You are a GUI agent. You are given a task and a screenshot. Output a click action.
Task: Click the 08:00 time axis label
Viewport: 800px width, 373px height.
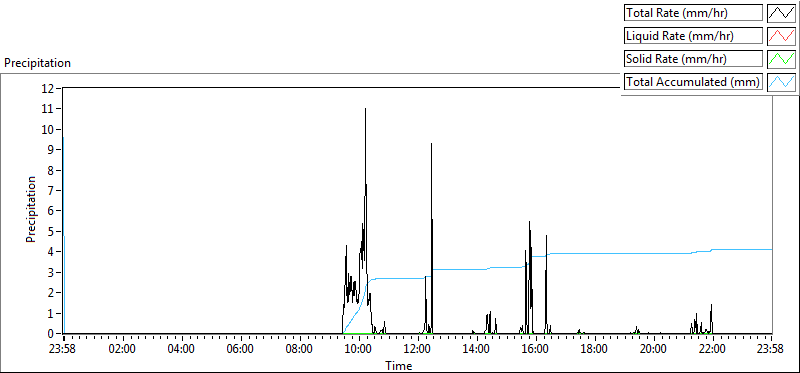(300, 350)
